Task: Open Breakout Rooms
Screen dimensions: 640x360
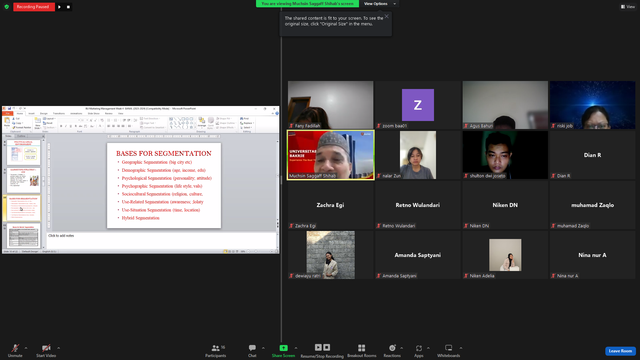Action: point(362,350)
